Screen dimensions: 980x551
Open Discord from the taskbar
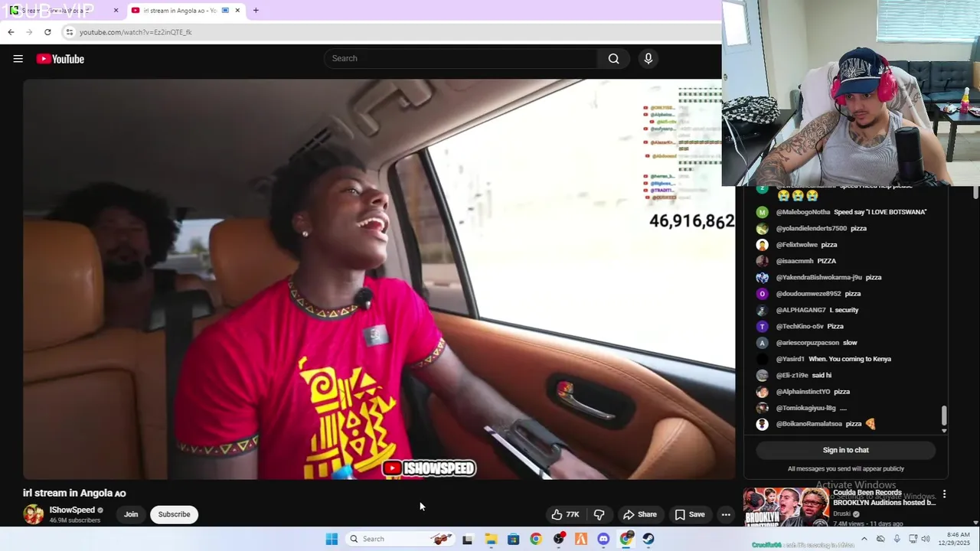coord(603,539)
